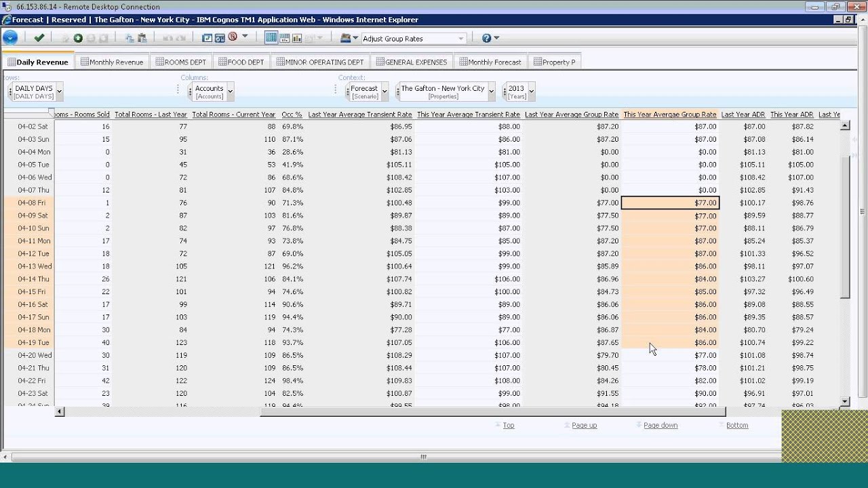Click $90.00 group rate in 04-23 Sat row
This screenshot has height=488, width=868.
point(670,393)
